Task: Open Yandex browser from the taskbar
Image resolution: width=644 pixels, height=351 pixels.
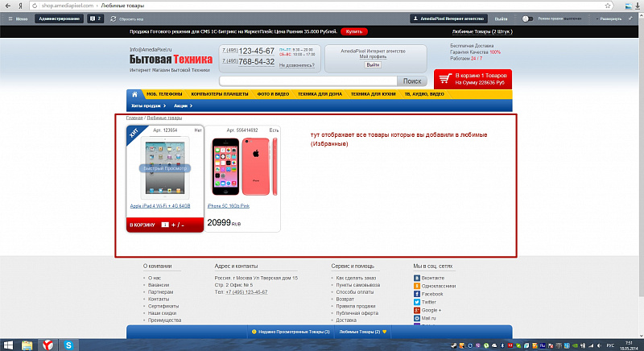Action: coord(48,345)
